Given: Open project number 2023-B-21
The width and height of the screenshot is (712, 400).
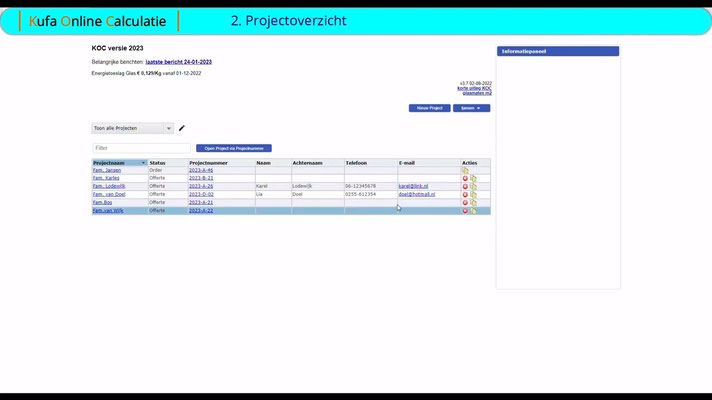Looking at the screenshot, I should click(x=201, y=178).
